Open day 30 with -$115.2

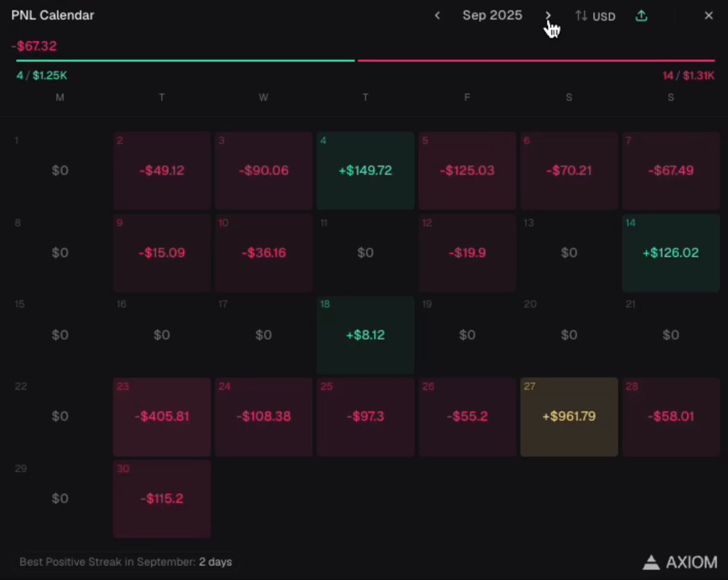coord(162,499)
